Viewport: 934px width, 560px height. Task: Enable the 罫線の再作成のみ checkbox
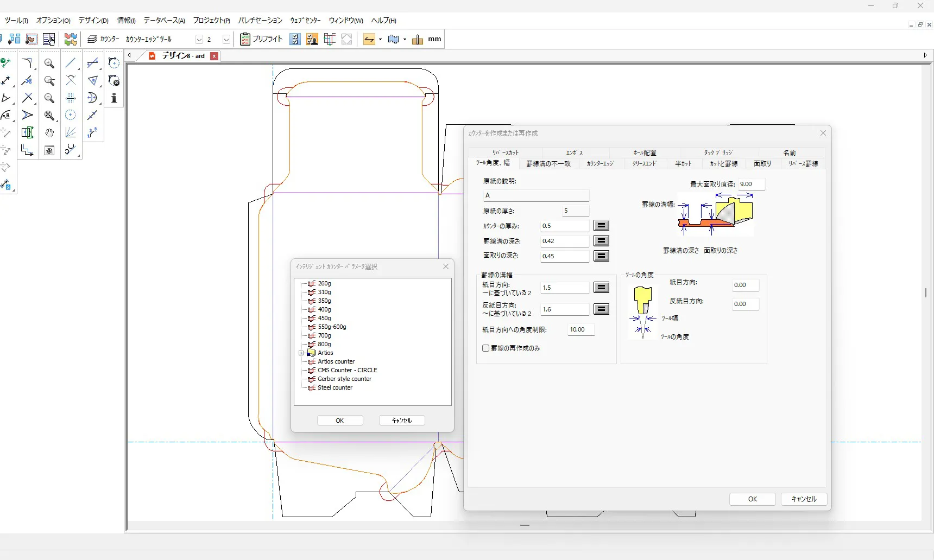pos(486,348)
